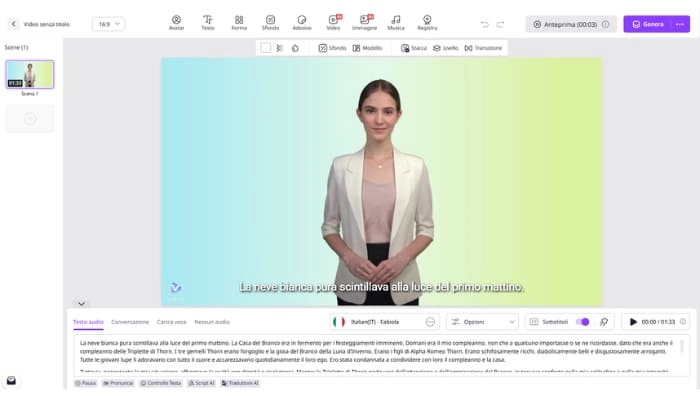The height and width of the screenshot is (400, 700).
Task: Click the avatar on the canvas
Action: pos(379,192)
